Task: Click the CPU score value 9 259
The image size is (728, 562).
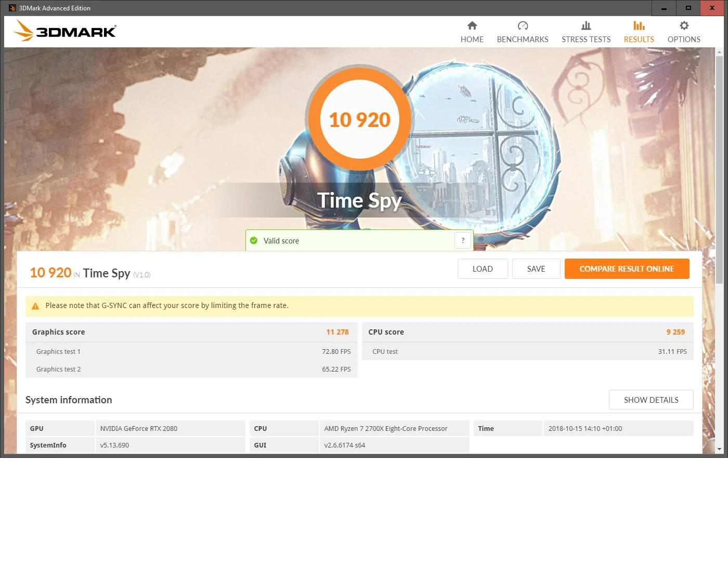Action: [x=675, y=332]
